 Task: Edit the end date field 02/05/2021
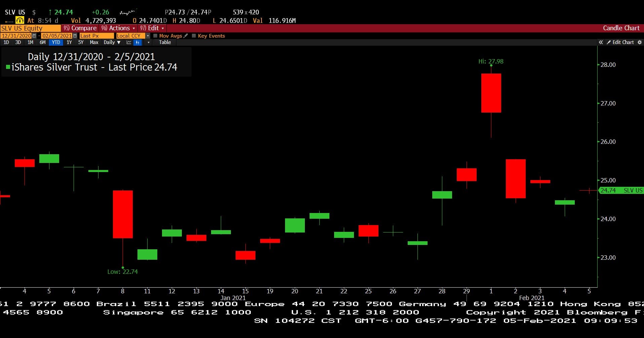point(56,36)
